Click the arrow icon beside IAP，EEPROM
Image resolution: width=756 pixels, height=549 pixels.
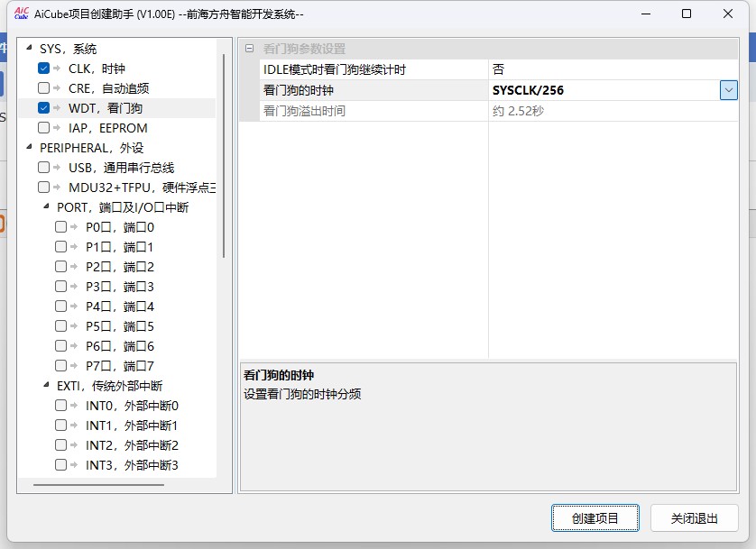(57, 128)
